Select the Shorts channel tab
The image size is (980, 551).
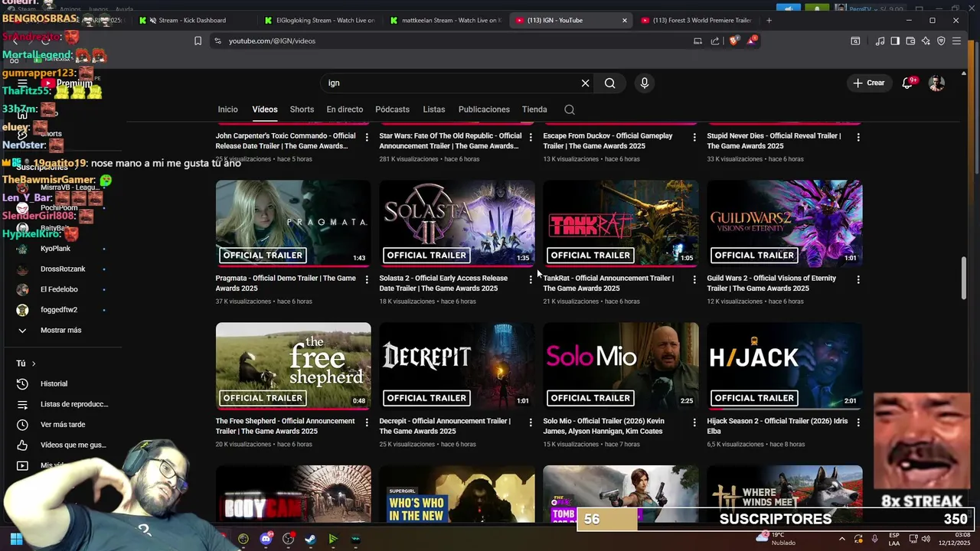[x=302, y=109]
